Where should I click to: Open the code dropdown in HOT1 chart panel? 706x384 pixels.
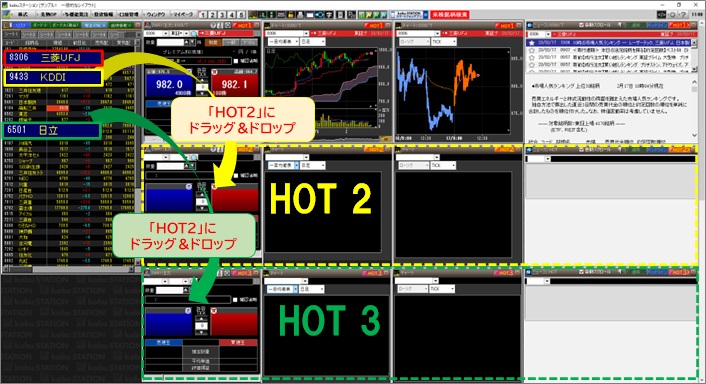pos(306,33)
